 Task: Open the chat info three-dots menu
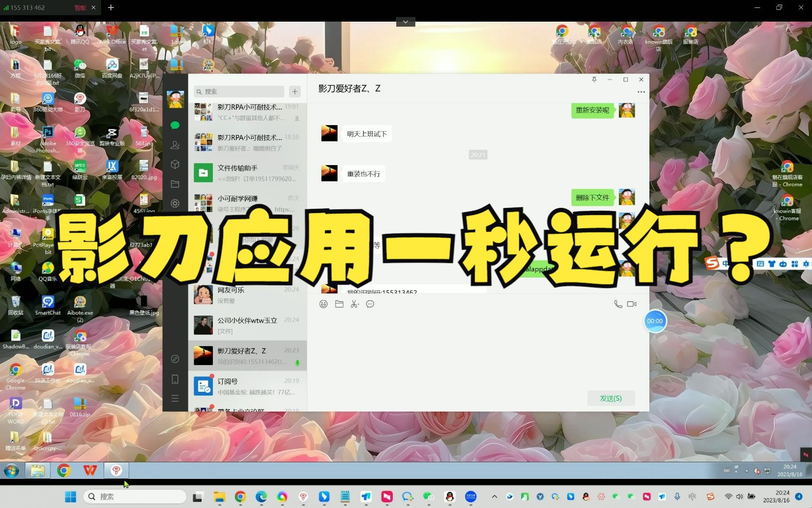pyautogui.click(x=641, y=92)
